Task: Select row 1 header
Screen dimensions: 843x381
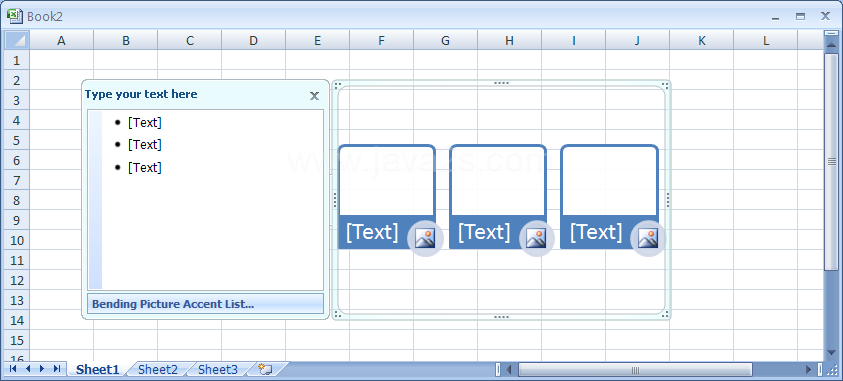Action: tap(17, 60)
